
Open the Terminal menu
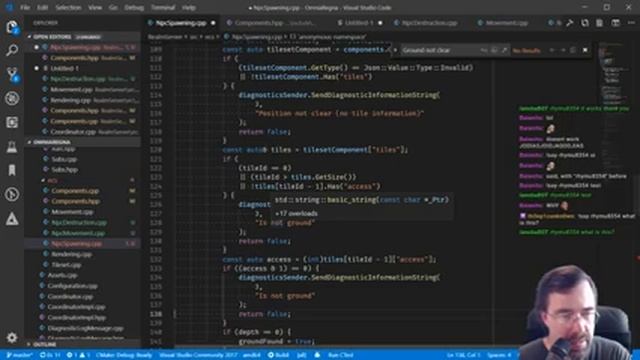163,8
